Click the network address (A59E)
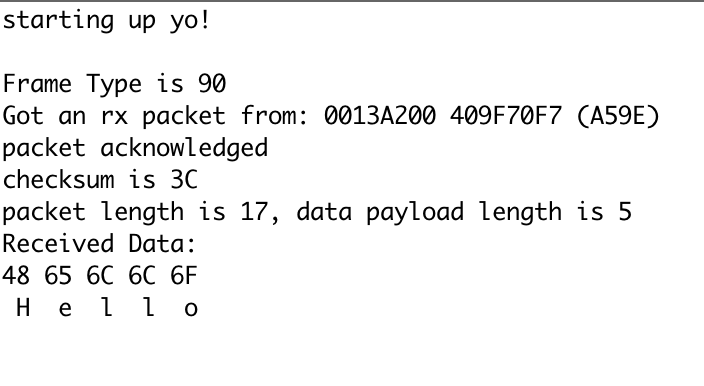This screenshot has height=386, width=704. (x=618, y=116)
